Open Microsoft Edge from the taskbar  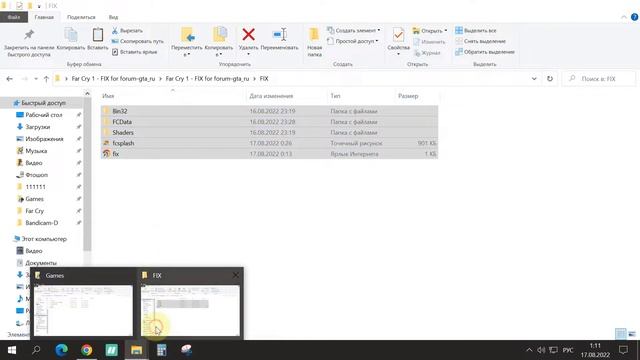click(x=62, y=350)
